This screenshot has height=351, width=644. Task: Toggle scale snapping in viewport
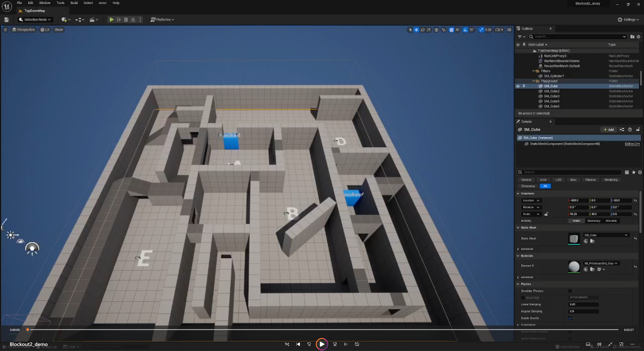coord(481,30)
